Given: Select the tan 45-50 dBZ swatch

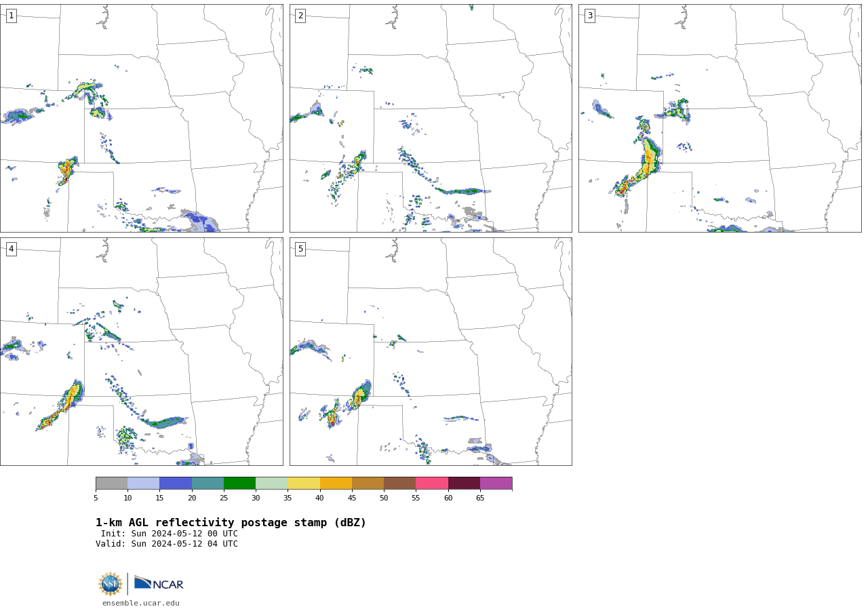Looking at the screenshot, I should click(368, 484).
